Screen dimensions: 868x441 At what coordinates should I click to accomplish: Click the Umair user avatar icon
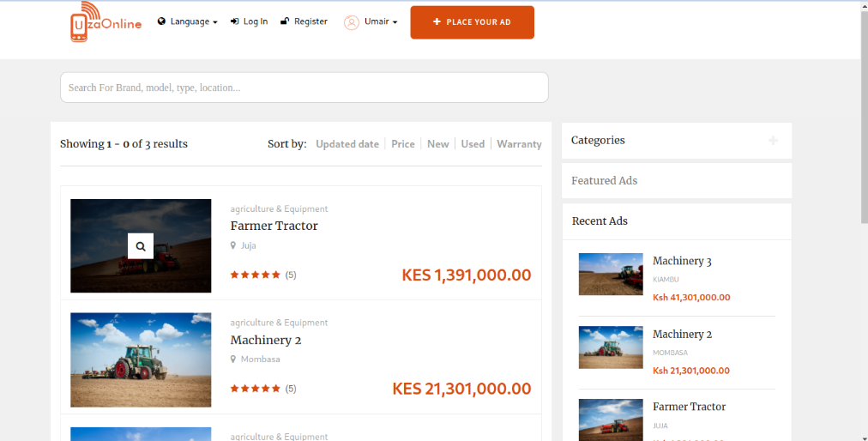point(352,22)
